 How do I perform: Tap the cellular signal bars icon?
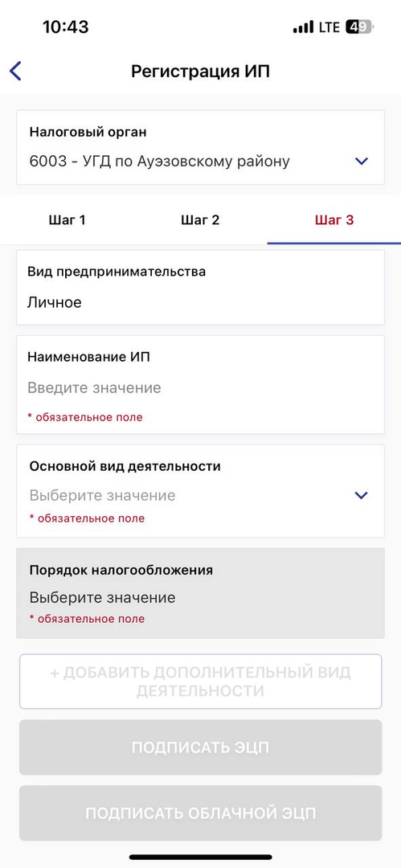pos(303,27)
